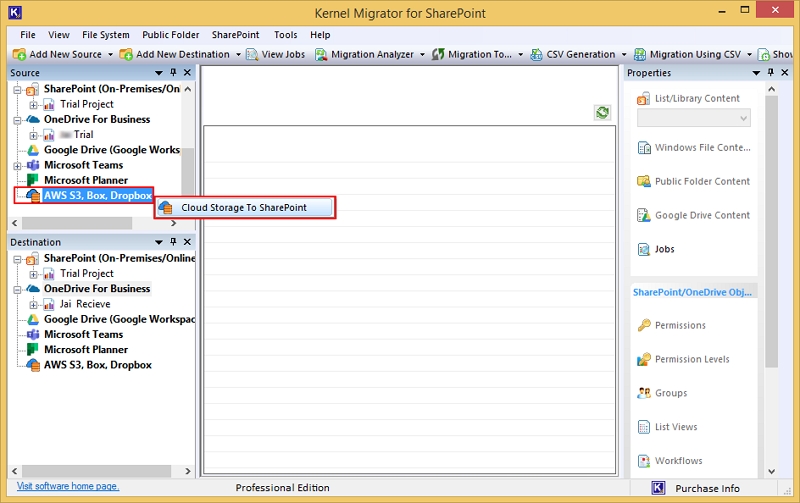The image size is (800, 503).
Task: Visit software home page link
Action: point(68,486)
